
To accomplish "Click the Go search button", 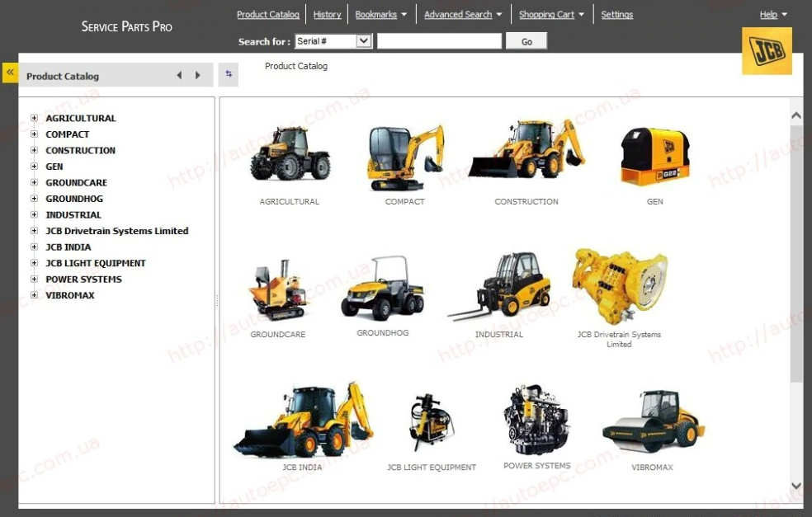I will coord(526,41).
